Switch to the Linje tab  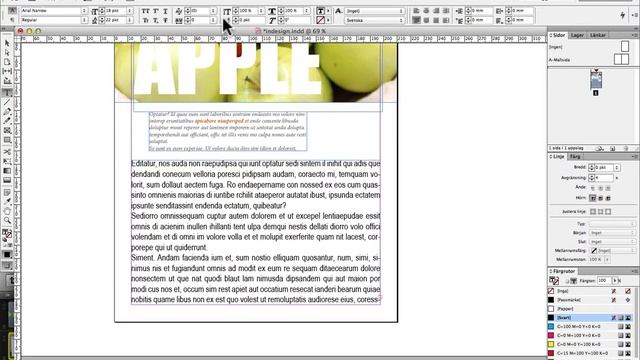tap(558, 157)
